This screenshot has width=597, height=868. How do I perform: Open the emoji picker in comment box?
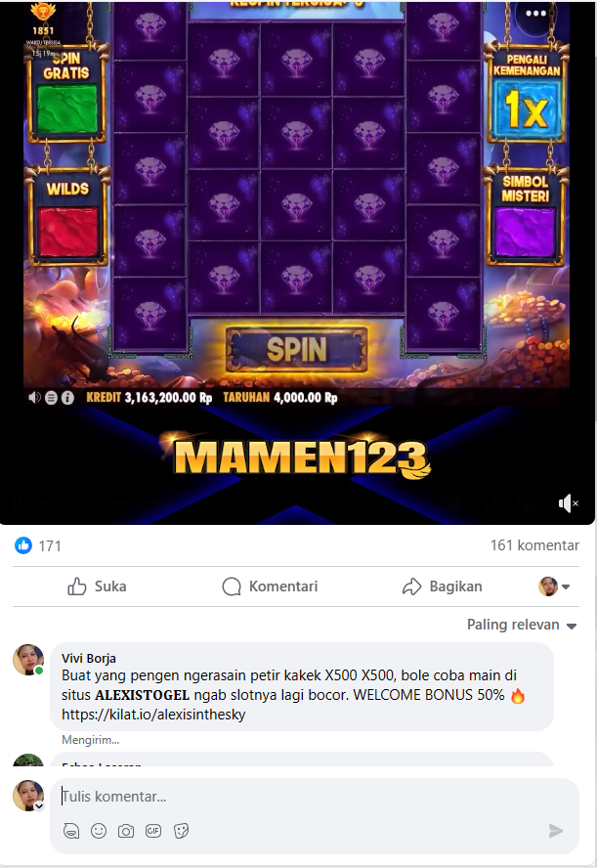99,831
